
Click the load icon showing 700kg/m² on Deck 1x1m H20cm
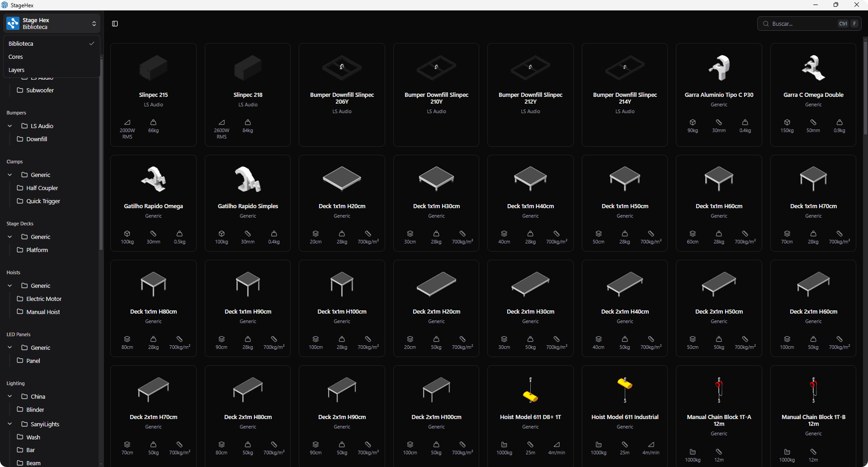(368, 233)
